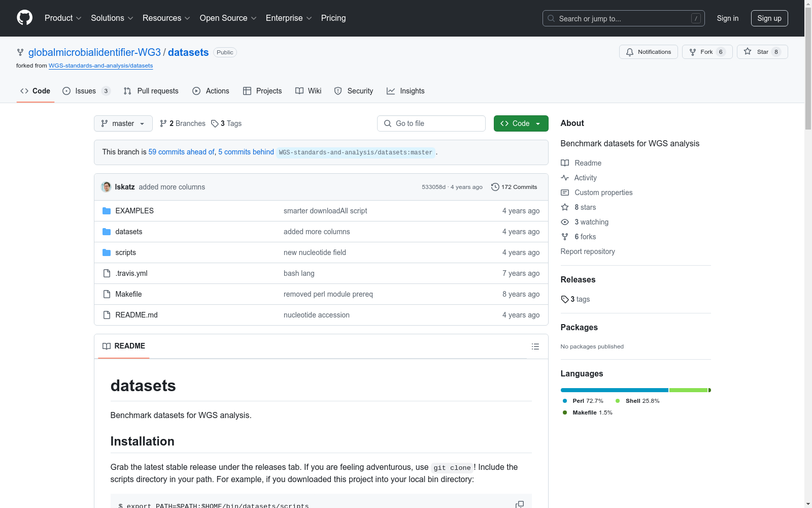This screenshot has height=508, width=812.
Task: Click the Makefile language color dot
Action: (565, 412)
